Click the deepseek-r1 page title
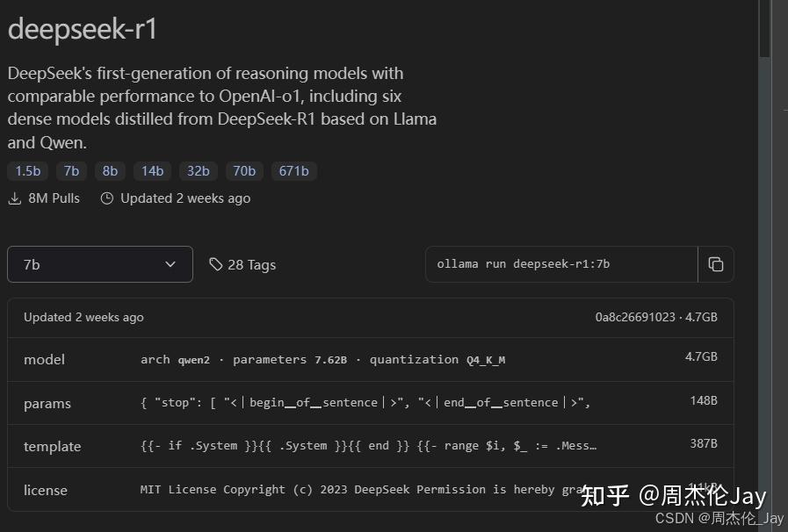The image size is (788, 532). 82,29
